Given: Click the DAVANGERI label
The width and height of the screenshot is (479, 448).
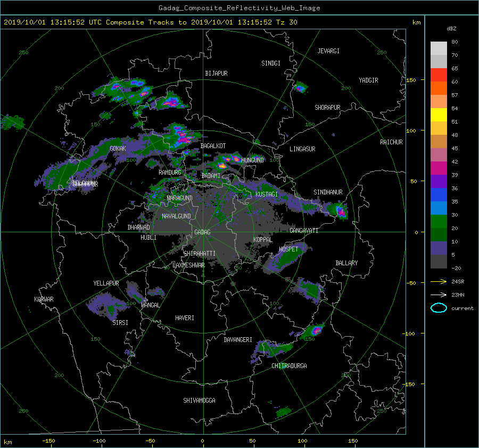Looking at the screenshot, I should (238, 340).
